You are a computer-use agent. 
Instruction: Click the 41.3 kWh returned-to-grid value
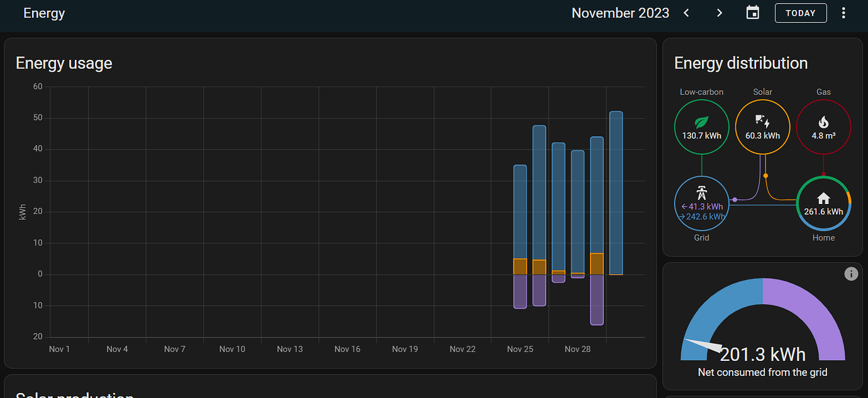pyautogui.click(x=702, y=207)
